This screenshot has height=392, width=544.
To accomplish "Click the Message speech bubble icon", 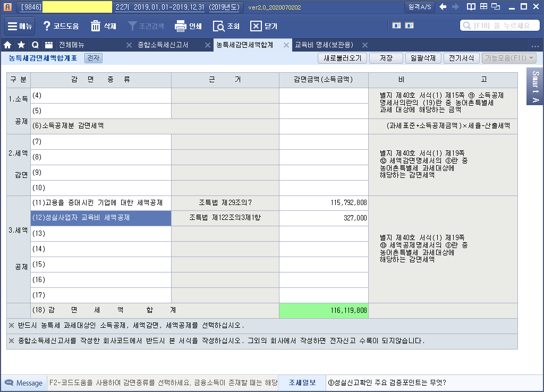I will click(9, 382).
